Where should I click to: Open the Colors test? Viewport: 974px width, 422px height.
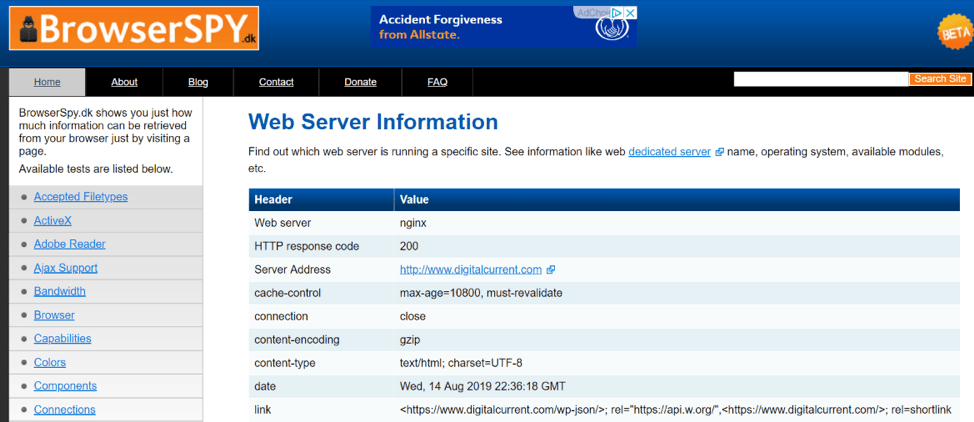[x=50, y=362]
